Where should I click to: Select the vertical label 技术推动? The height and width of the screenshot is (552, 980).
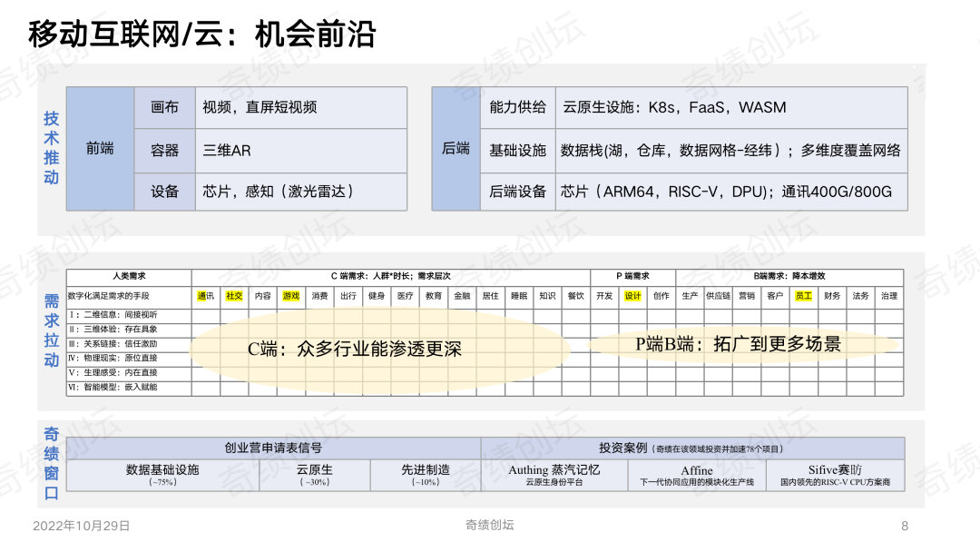(x=51, y=148)
